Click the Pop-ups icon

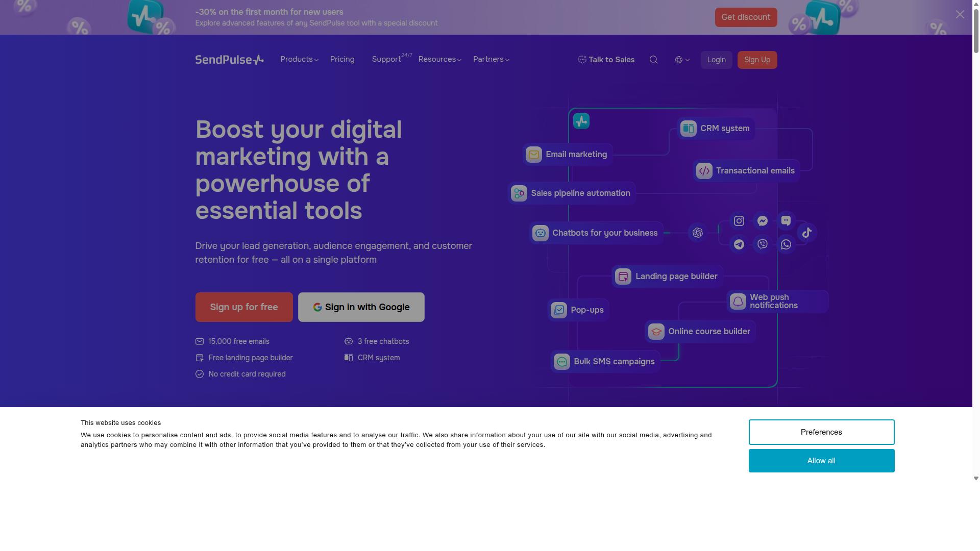[558, 310]
